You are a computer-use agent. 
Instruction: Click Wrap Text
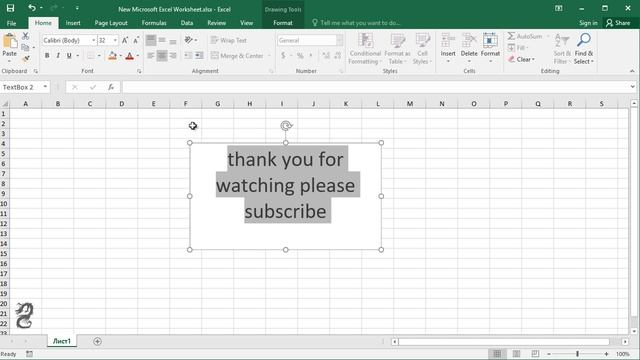(229, 40)
